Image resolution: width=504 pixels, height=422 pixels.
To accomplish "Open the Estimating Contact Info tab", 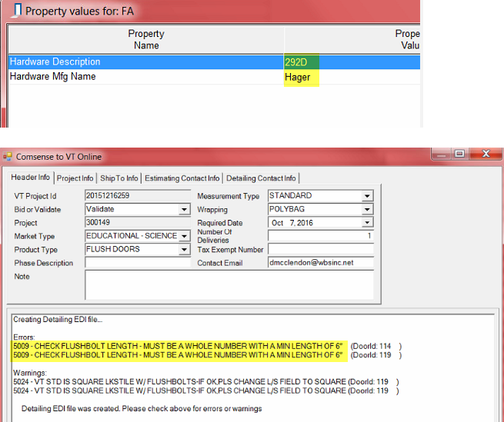I will [182, 178].
